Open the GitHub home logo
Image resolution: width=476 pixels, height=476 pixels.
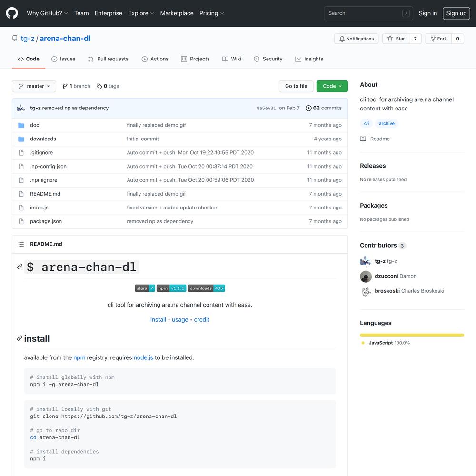[x=12, y=13]
